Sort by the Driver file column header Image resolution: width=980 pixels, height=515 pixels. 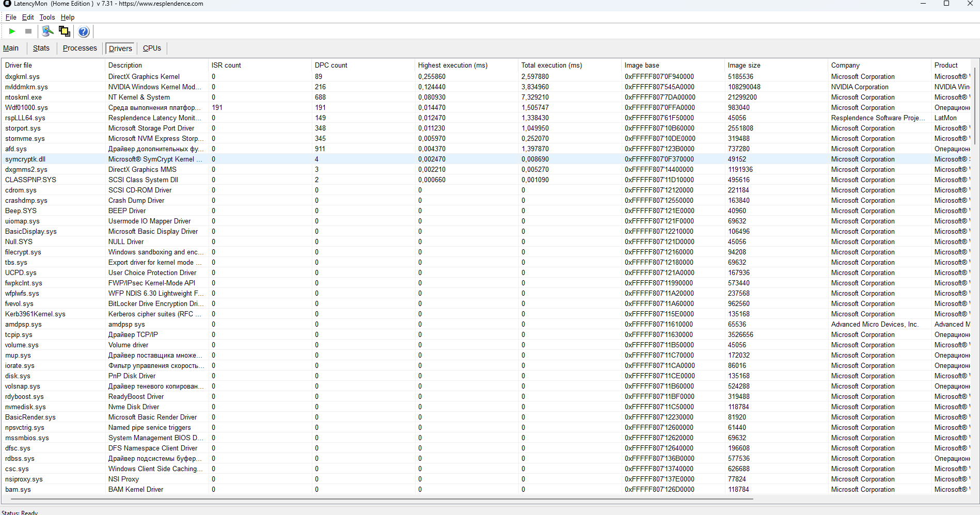point(53,65)
